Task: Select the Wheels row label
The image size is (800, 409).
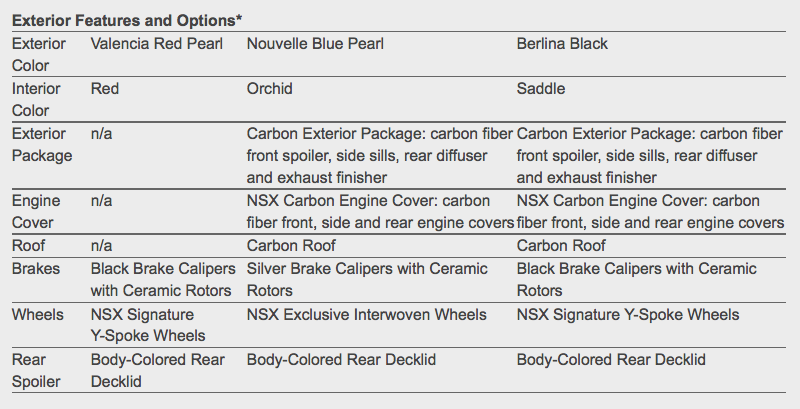Action: pyautogui.click(x=38, y=314)
